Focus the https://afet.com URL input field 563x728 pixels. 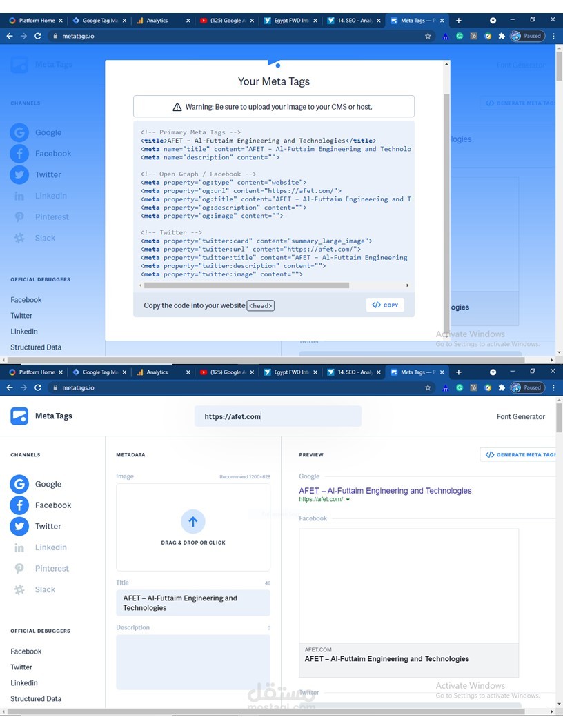point(278,416)
